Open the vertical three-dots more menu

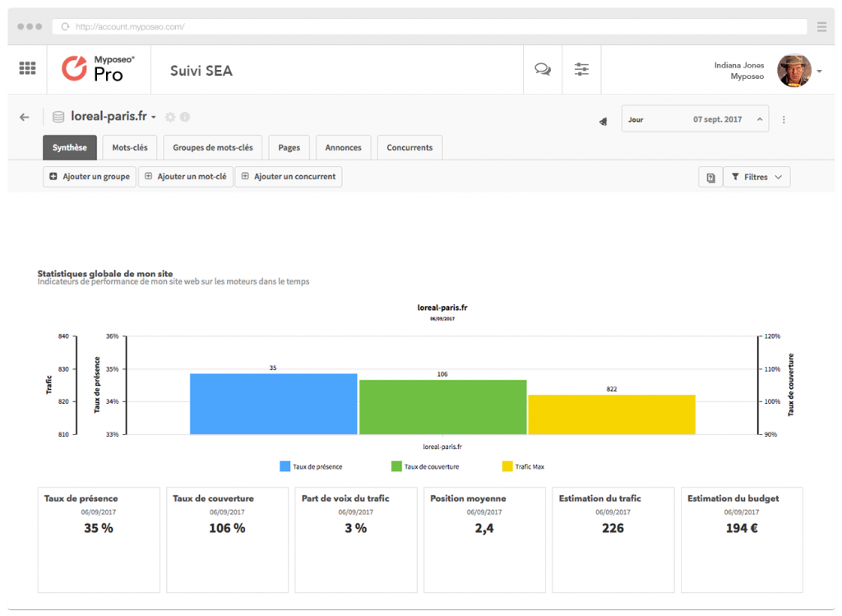pyautogui.click(x=784, y=120)
